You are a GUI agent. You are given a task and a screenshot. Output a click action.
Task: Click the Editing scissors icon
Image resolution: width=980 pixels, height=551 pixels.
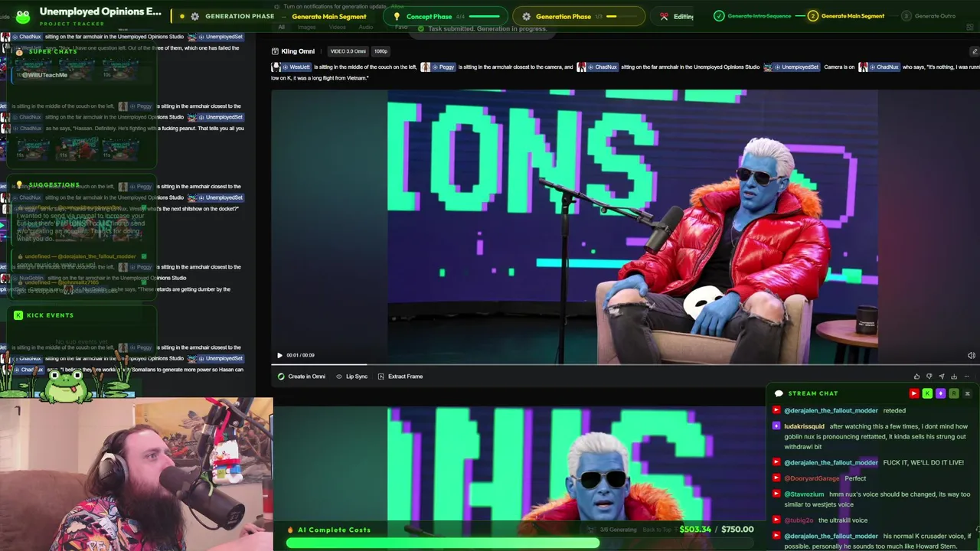tap(664, 16)
